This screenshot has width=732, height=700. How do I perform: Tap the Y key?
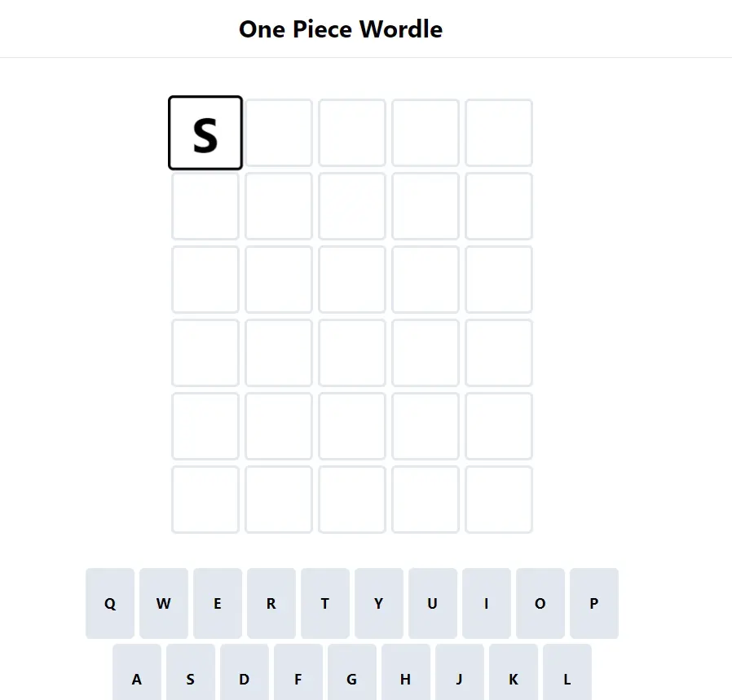tap(378, 603)
